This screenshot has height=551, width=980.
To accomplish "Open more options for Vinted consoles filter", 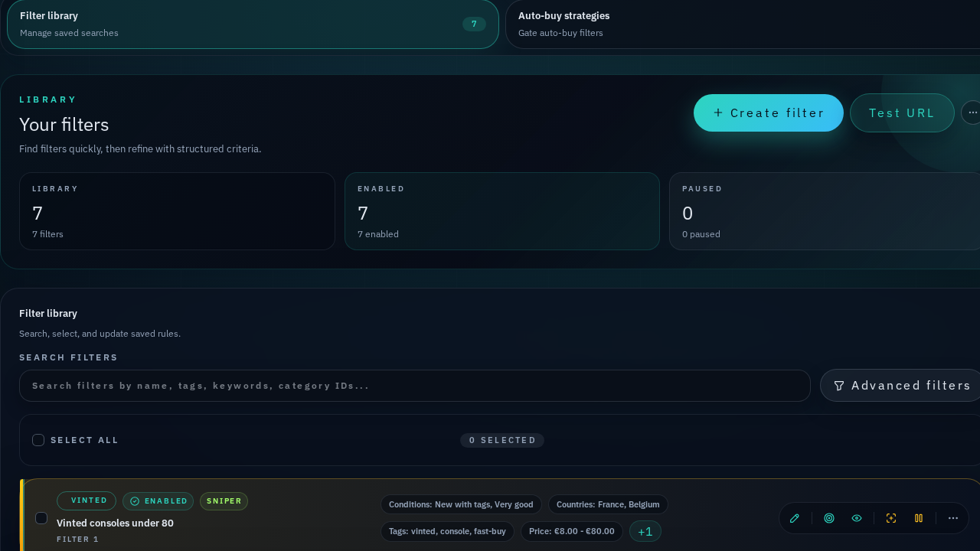I will [953, 518].
